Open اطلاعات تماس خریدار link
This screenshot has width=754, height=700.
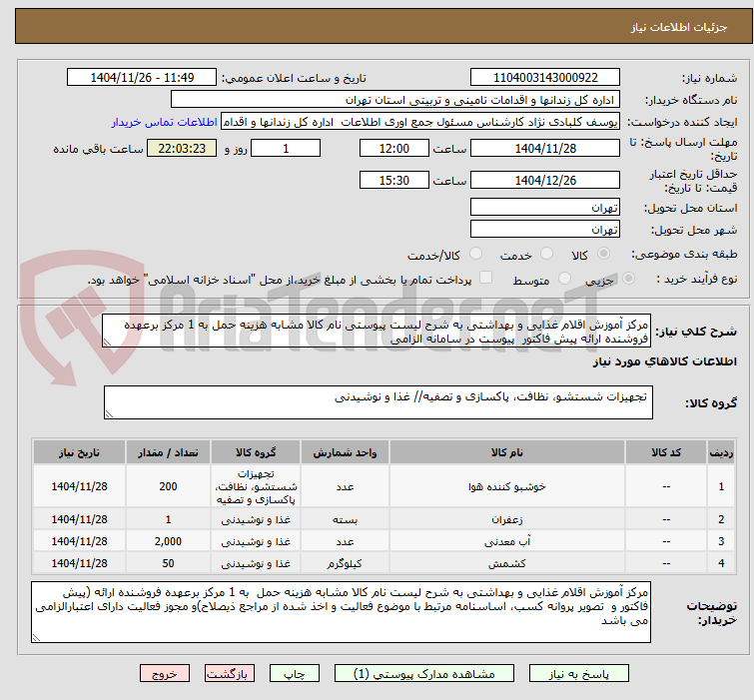point(165,122)
